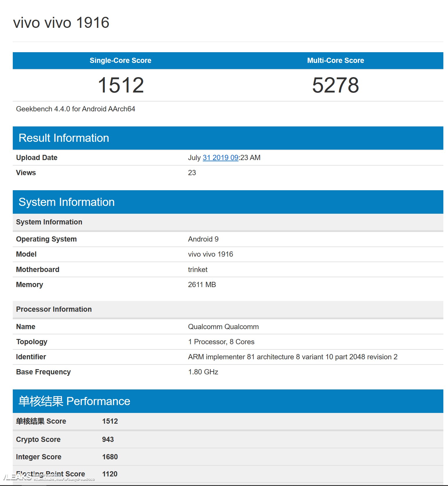Click the large page title heading
448x486 pixels.
[x=61, y=23]
